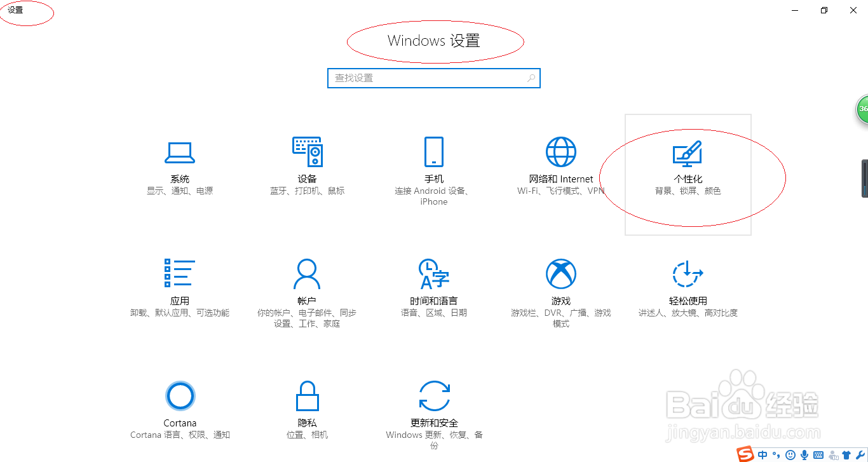Screen dimensions: 868x462
Task: Open the soft keyboard icon on IME bar
Action: click(x=818, y=455)
